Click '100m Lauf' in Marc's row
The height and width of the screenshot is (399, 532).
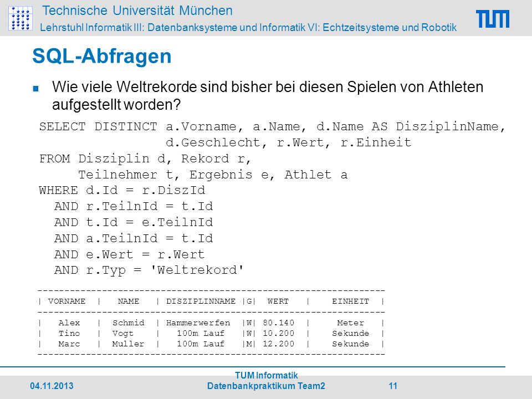click(201, 344)
